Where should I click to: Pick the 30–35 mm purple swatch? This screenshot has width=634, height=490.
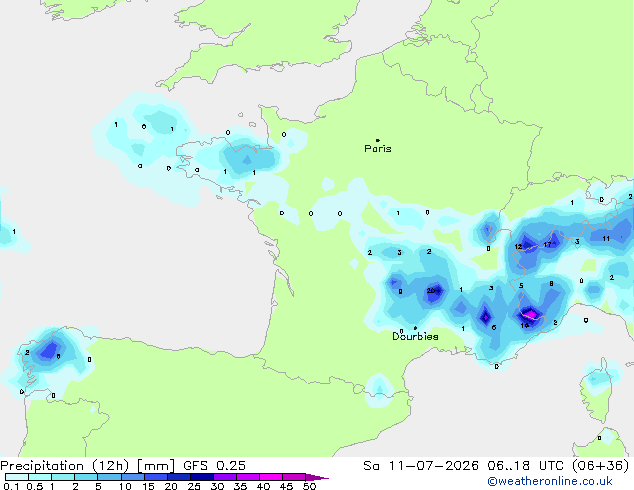[225, 477]
